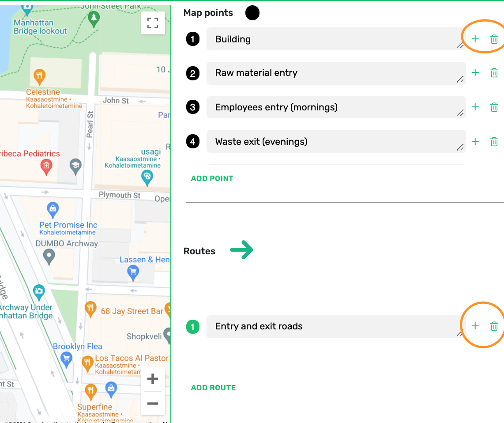Select green route number 1 marker
Screen dimensions: 504x423
coord(193,327)
